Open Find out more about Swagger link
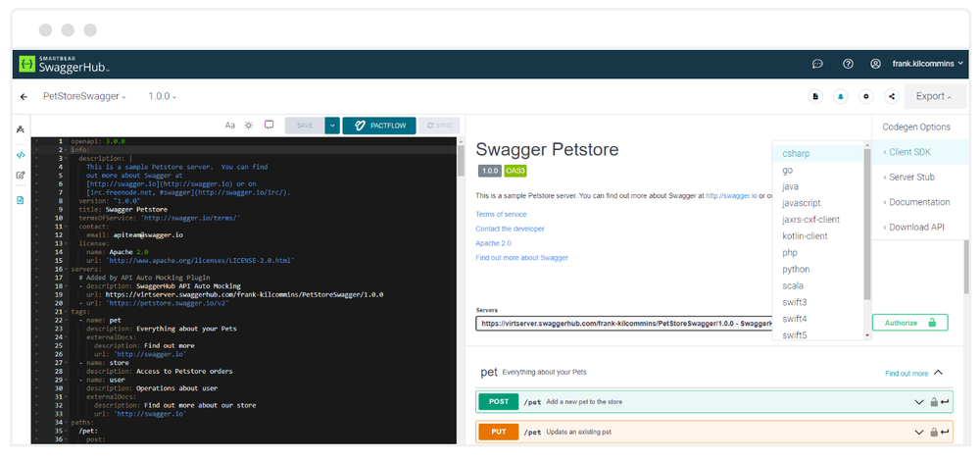This screenshot has width=980, height=461. click(x=522, y=258)
